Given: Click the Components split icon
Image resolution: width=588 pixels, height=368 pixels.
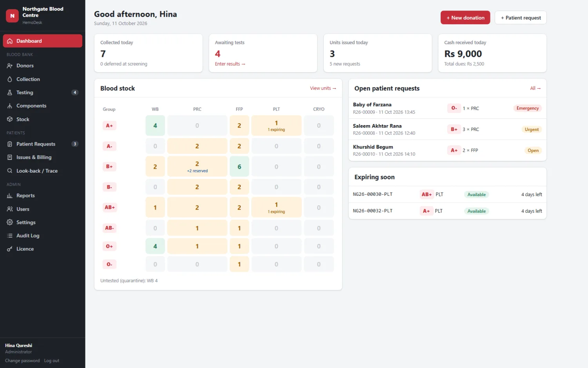Looking at the screenshot, I should click(x=10, y=106).
